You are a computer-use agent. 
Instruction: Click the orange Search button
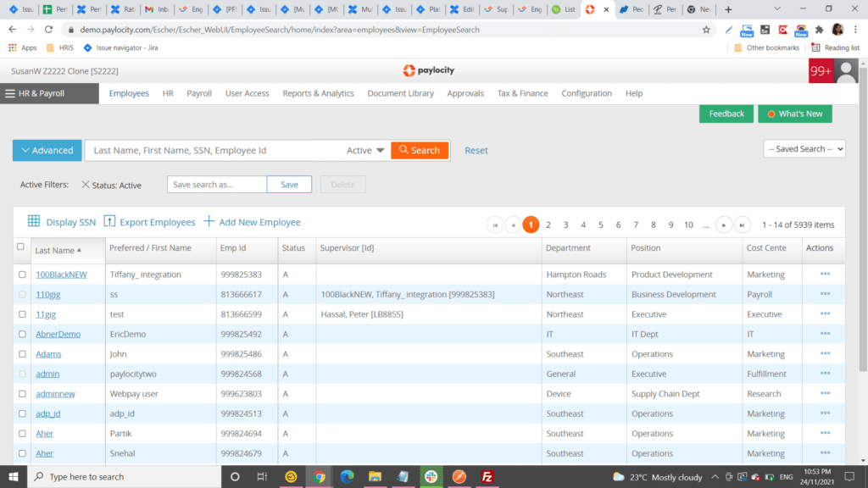click(x=420, y=151)
